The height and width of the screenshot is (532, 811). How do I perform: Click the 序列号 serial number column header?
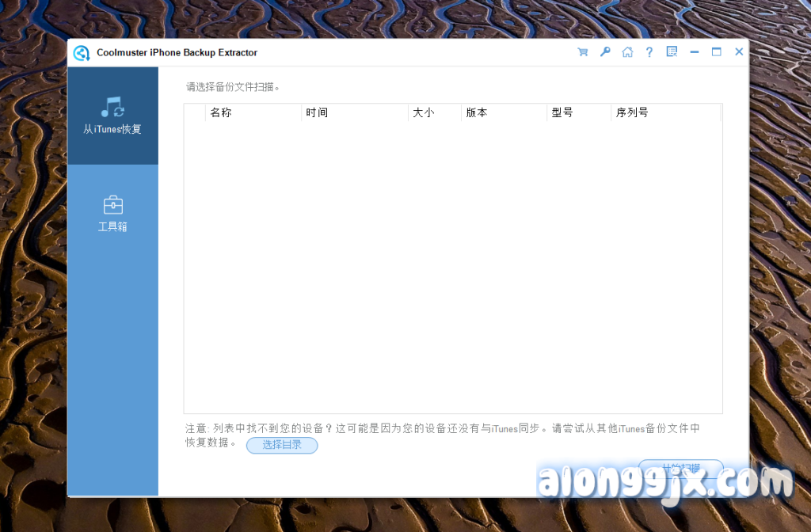pos(665,112)
